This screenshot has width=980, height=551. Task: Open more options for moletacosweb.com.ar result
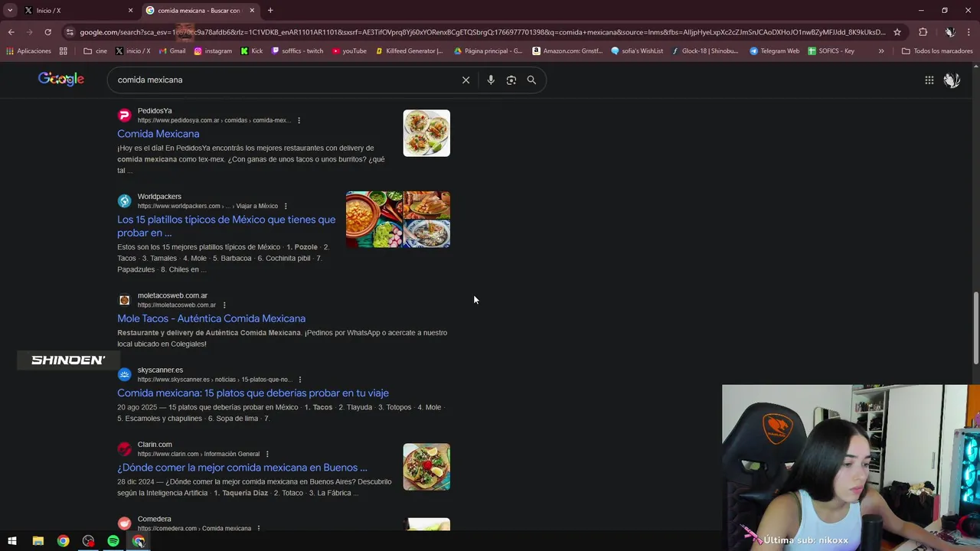pos(224,305)
